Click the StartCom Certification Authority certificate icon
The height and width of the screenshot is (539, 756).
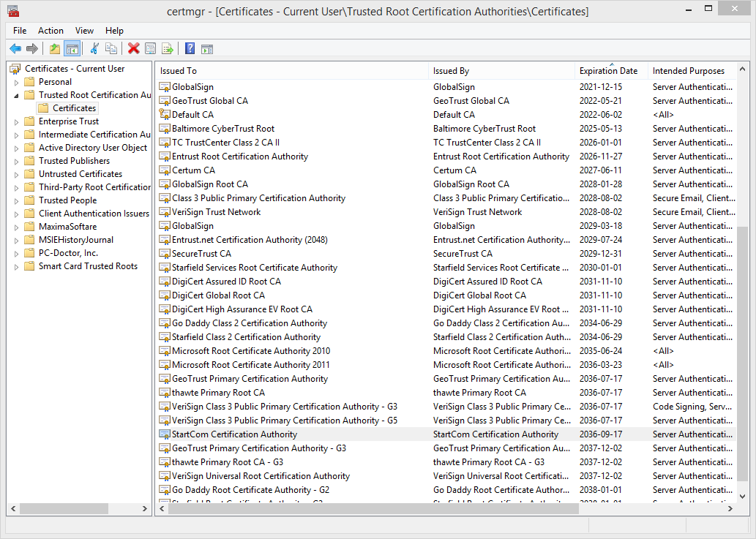click(165, 434)
